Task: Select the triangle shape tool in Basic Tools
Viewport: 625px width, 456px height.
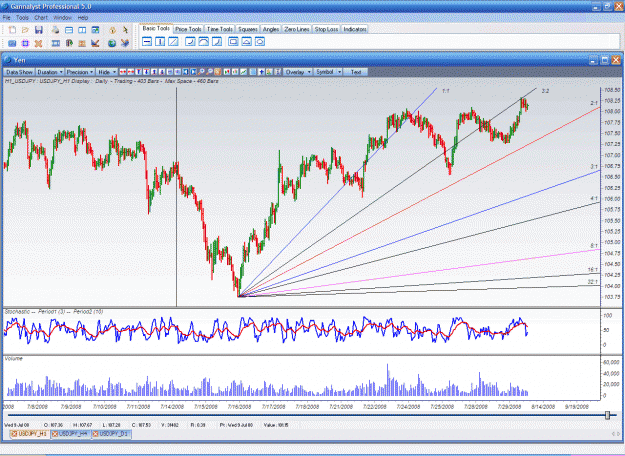Action: 246,41
